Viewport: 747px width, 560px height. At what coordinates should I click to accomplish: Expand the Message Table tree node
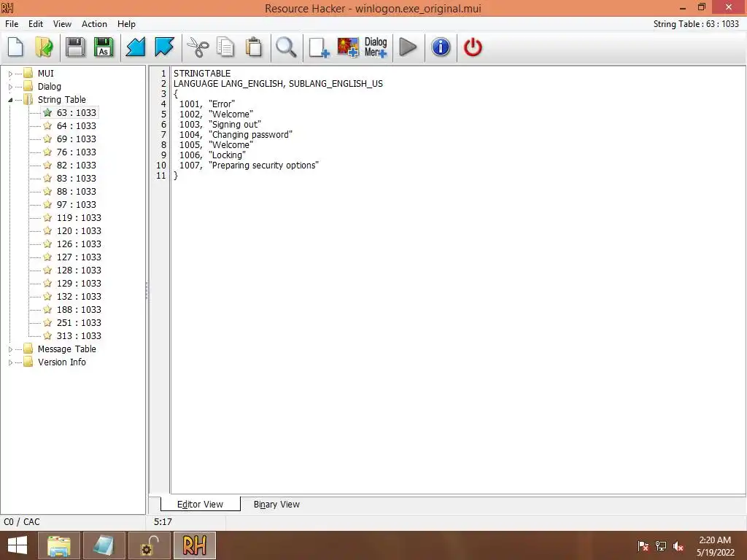point(10,349)
